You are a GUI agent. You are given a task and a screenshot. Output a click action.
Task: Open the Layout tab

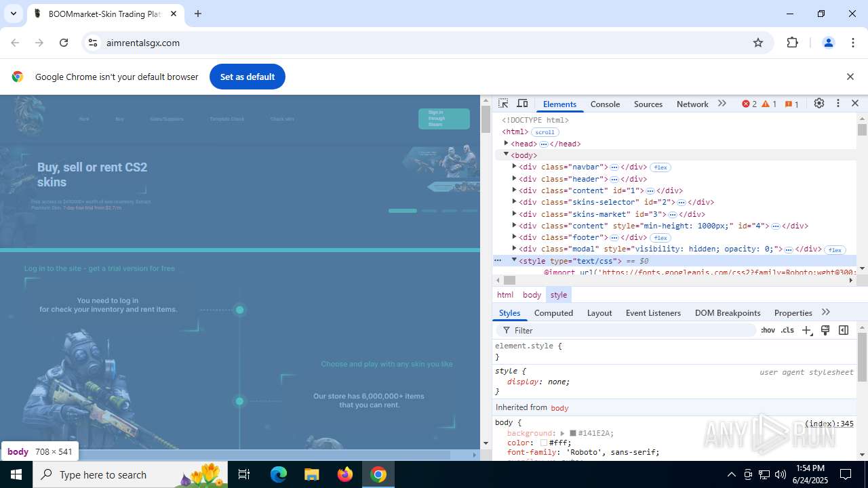pos(599,312)
